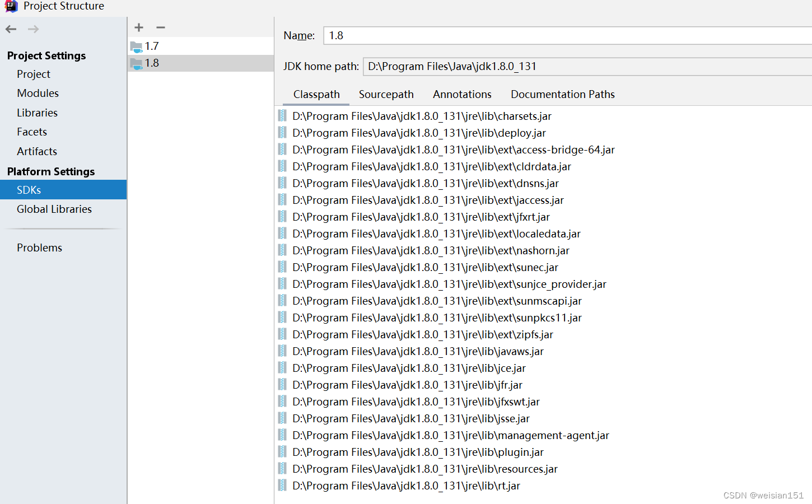Select the zipfs.jar path text
The height and width of the screenshot is (504, 812).
[x=423, y=334]
